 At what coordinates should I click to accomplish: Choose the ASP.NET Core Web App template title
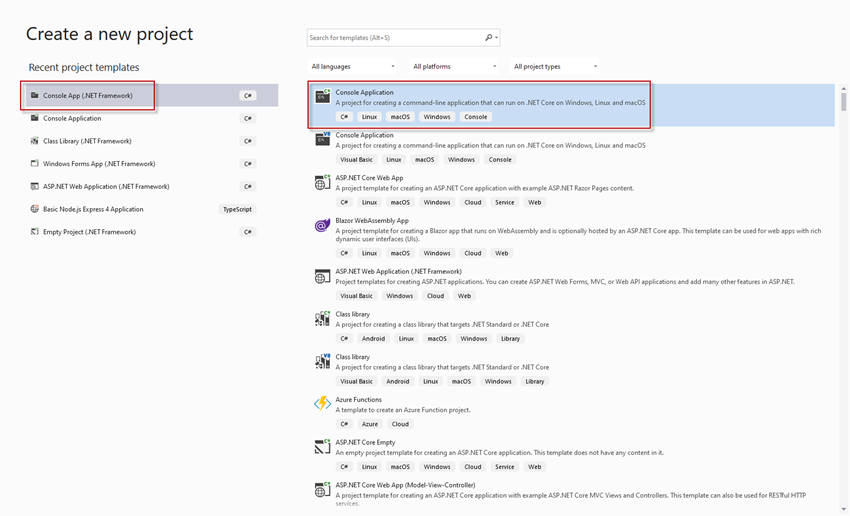[369, 178]
